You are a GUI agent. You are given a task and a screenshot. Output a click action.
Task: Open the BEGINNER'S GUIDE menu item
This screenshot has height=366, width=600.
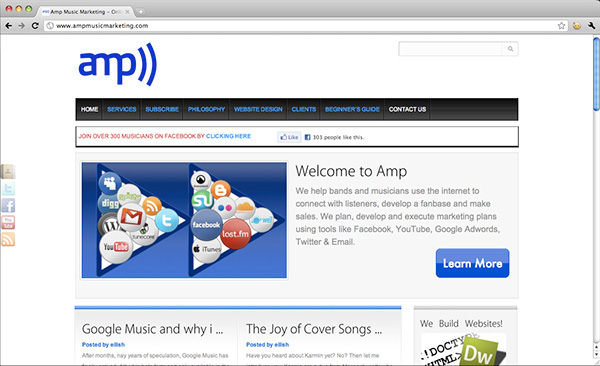click(352, 109)
